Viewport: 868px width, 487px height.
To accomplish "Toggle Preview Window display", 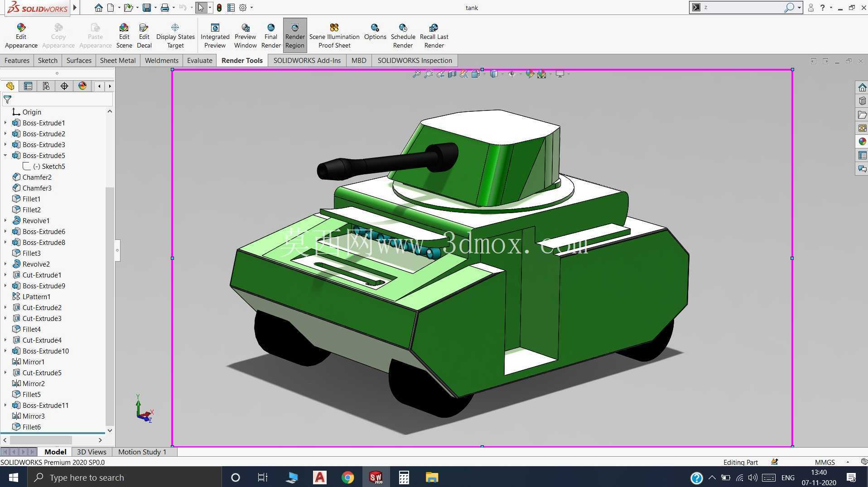I will tap(245, 35).
